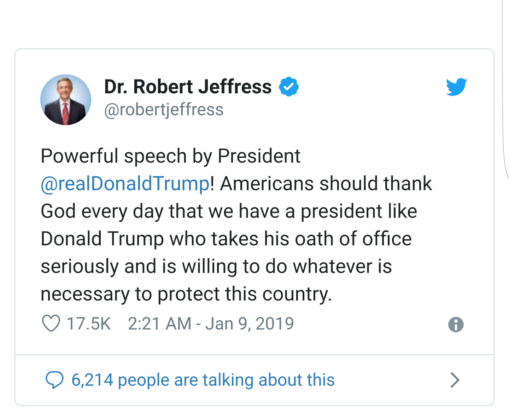Click the "necessary to protect this country" line
The width and height of the screenshot is (509, 420).
pyautogui.click(x=186, y=294)
